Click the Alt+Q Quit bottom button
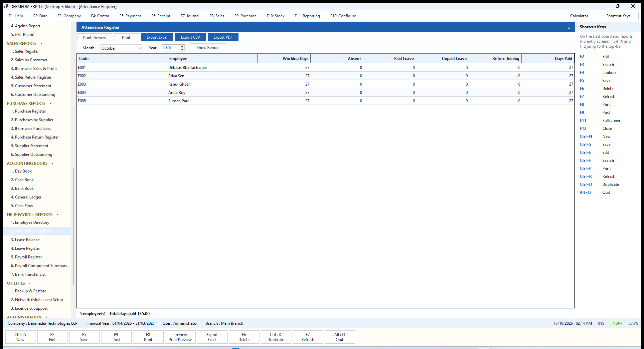The image size is (644, 349). coord(340,337)
